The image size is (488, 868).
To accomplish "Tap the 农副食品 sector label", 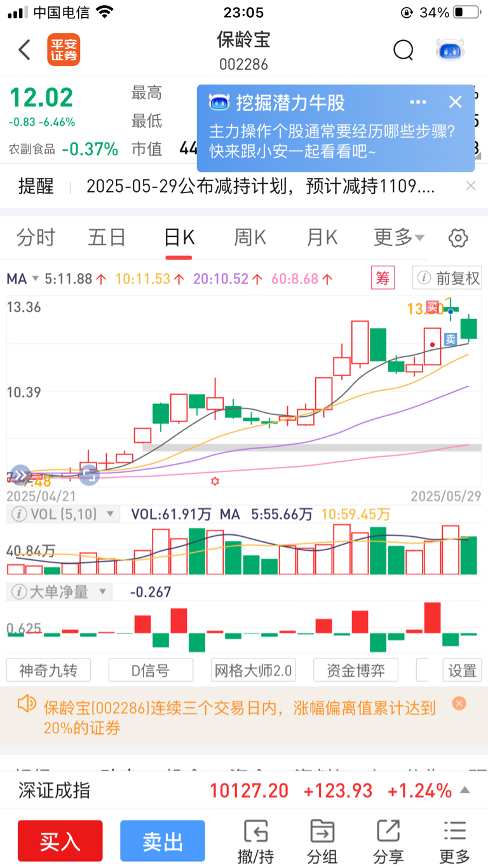I will [x=32, y=149].
